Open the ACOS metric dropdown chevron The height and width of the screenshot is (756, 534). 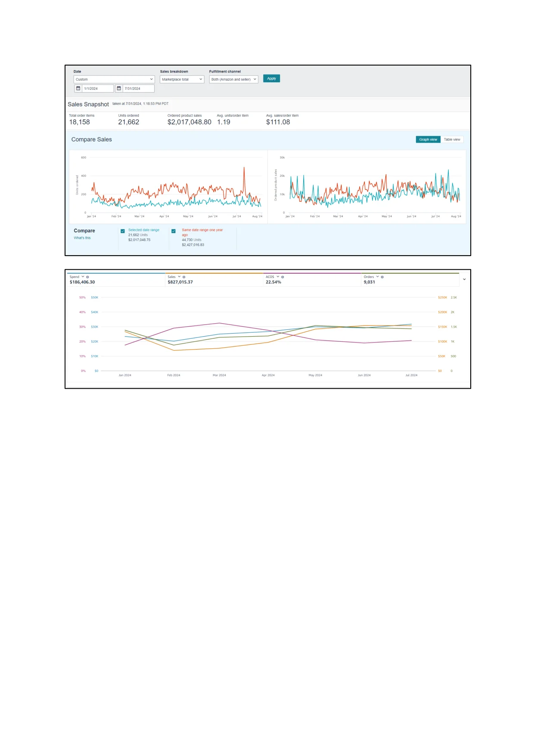[278, 277]
